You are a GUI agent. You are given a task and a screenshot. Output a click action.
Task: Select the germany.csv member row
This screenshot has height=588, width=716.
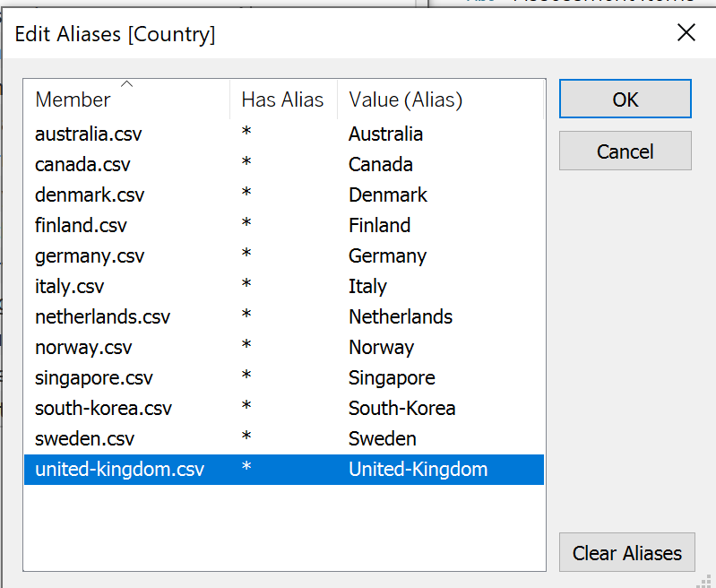pyautogui.click(x=89, y=256)
